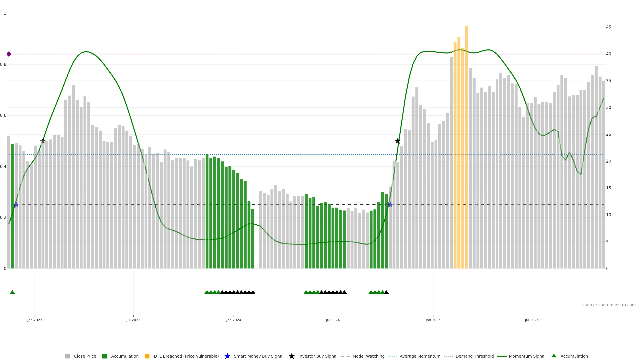Click the green Accumulation swatch in legend
This screenshot has height=362, width=644.
pos(104,356)
